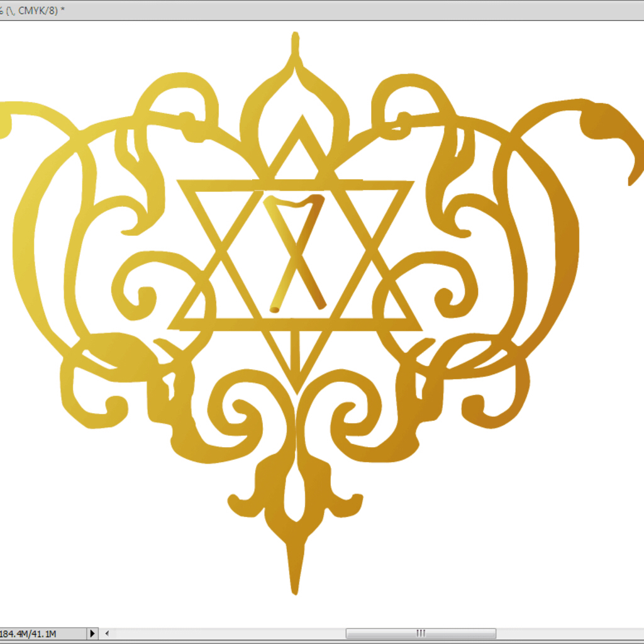This screenshot has width=644, height=644.
Task: Click scrollbar track right of the thumb
Action: [569, 633]
